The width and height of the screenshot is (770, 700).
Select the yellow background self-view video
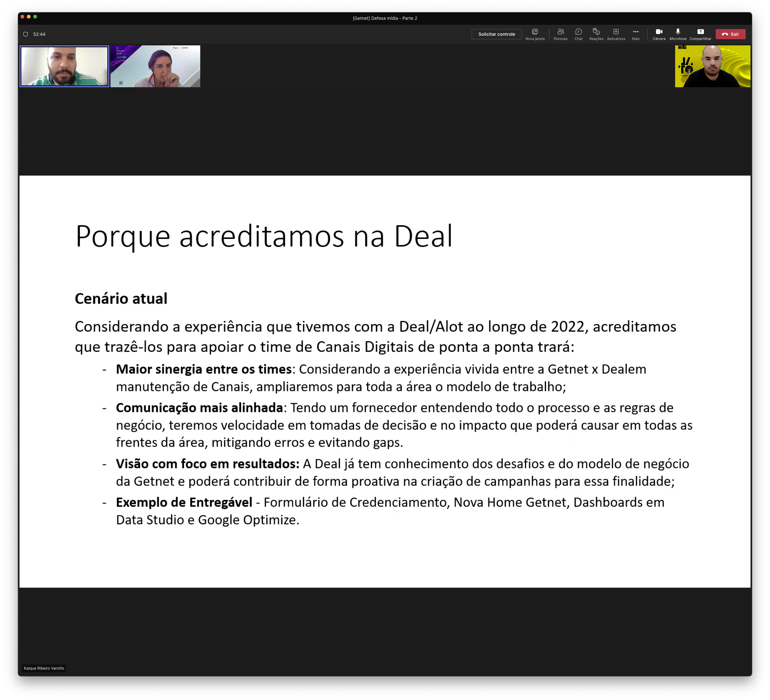[712, 66]
